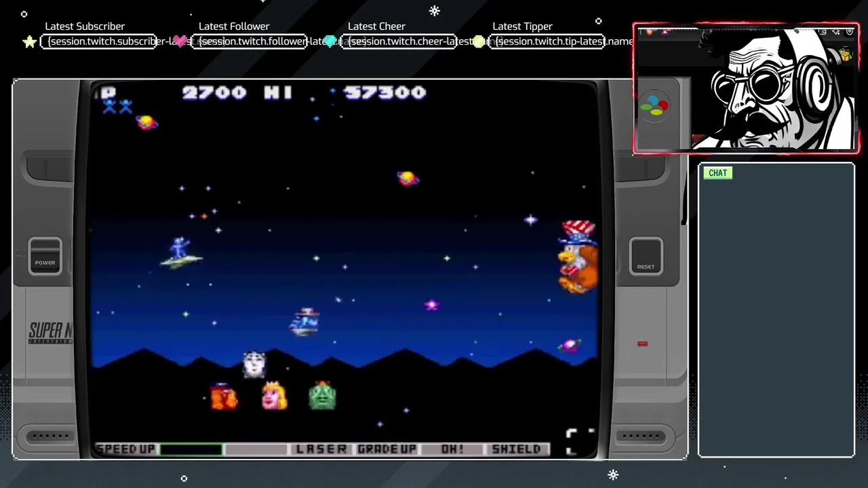Click the green face ground sprite
The width and height of the screenshot is (868, 488).
click(x=322, y=395)
